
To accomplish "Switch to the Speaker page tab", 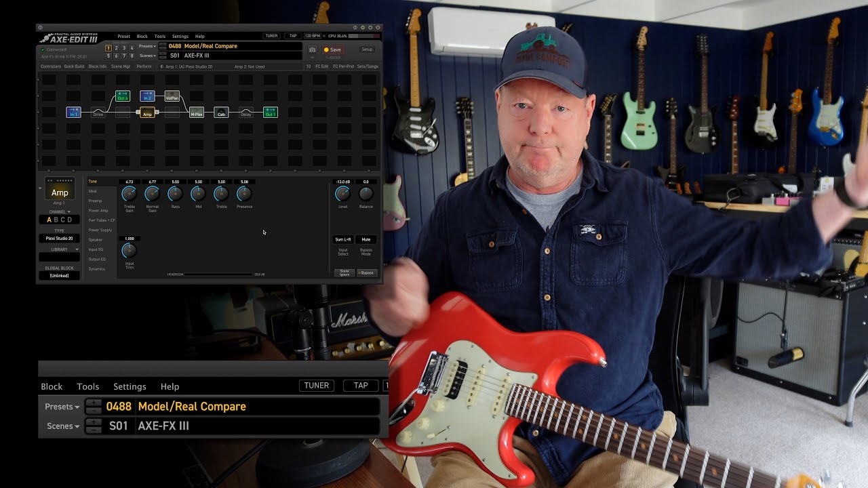I will [96, 240].
